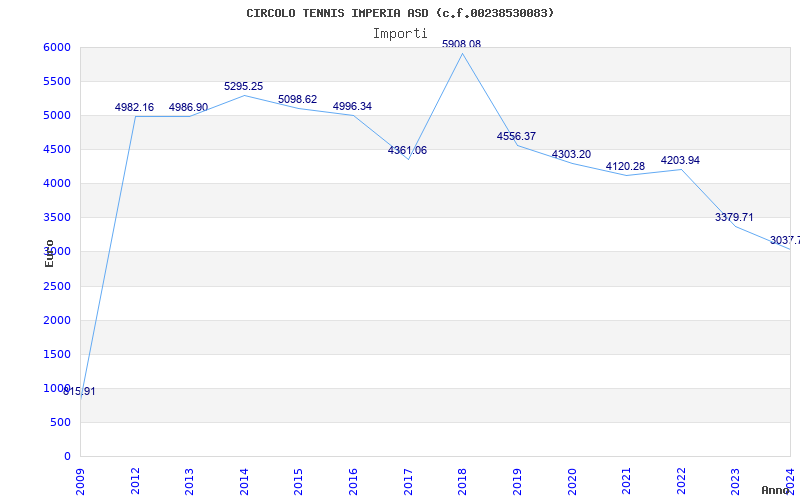Click the 2018 x-axis label
This screenshot has height=500, width=800.
tap(462, 481)
